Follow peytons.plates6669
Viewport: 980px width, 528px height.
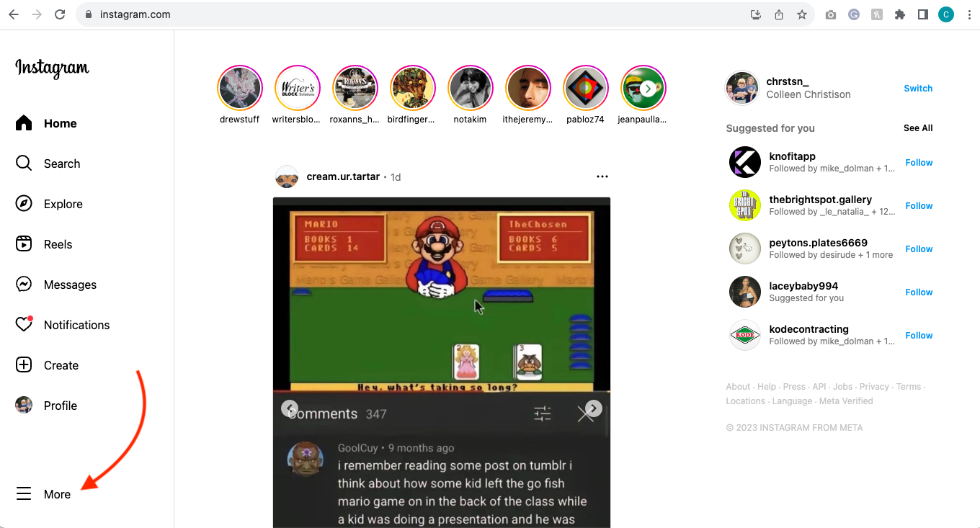coord(919,249)
